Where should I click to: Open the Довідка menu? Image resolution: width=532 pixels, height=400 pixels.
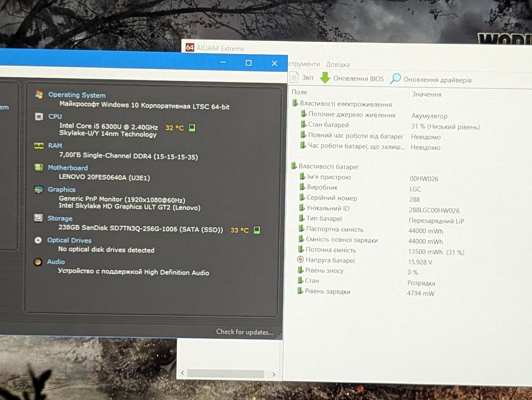[338, 64]
